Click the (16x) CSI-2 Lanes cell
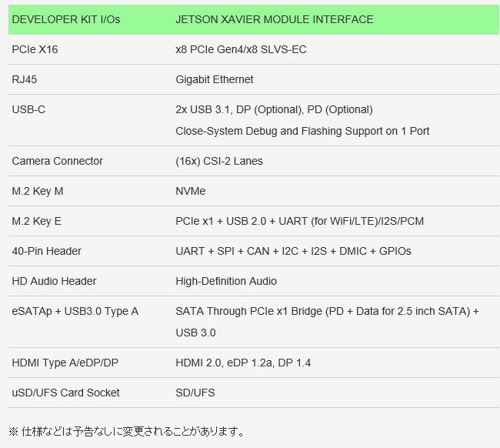This screenshot has height=448, width=500. click(x=219, y=161)
